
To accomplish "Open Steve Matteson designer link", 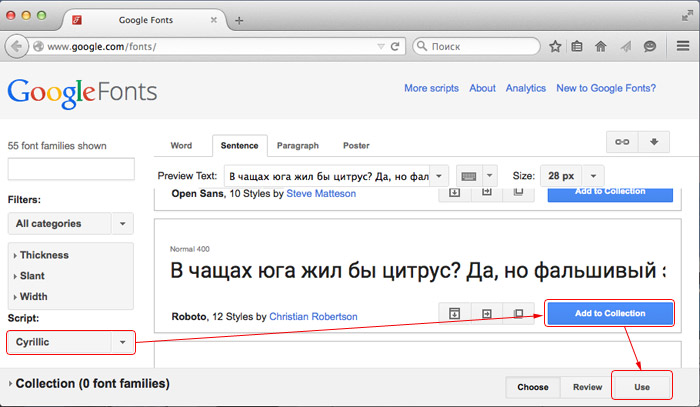I will [321, 194].
